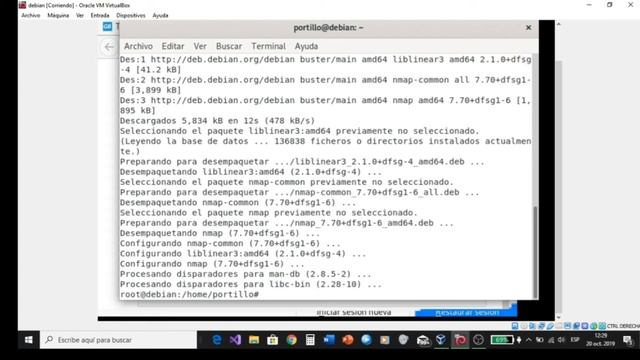The height and width of the screenshot is (360, 640).
Task: Open Microsoft Store from taskbar
Action: [x=273, y=340]
